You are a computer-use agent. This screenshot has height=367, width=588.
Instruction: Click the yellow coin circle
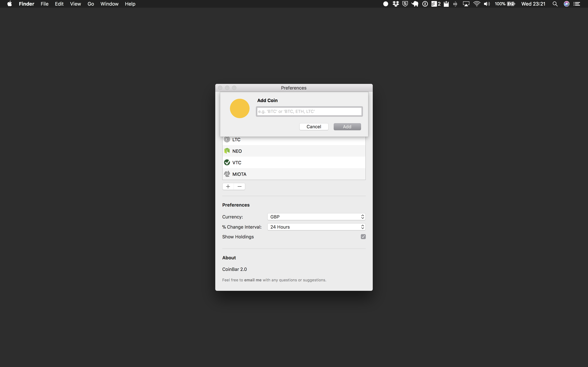pos(240,109)
